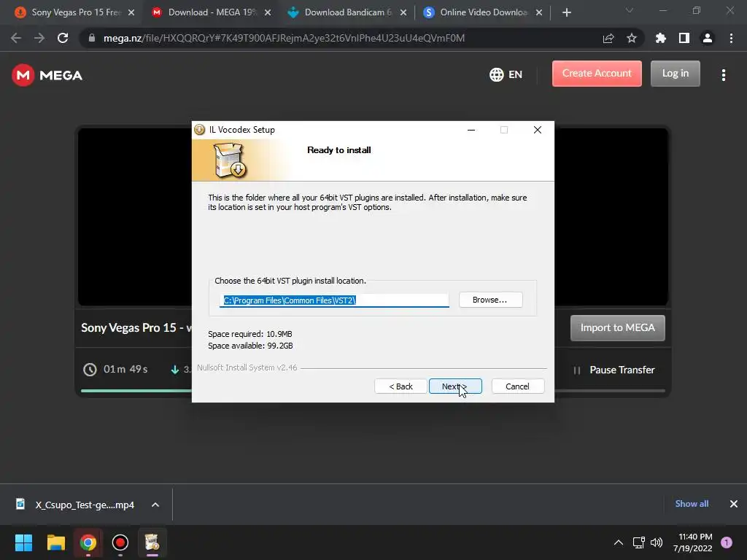Reload the MEGA page
This screenshot has width=747, height=560.
[63, 38]
